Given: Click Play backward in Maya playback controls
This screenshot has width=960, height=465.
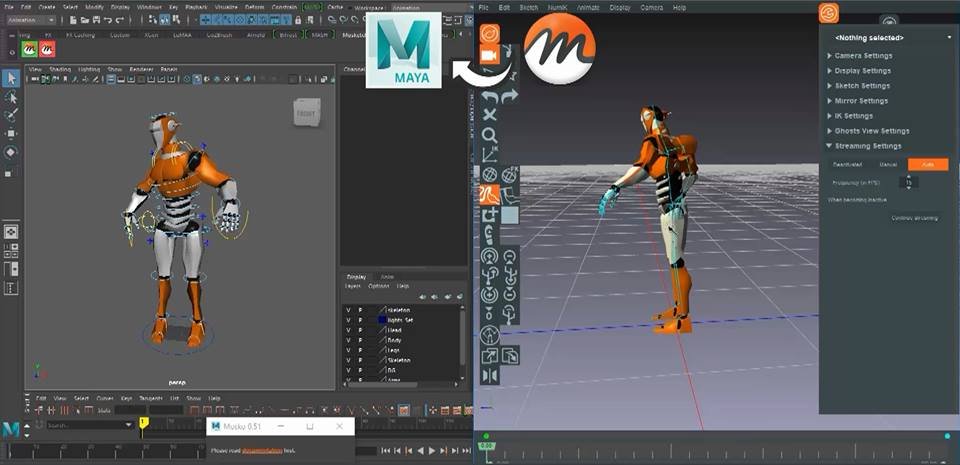Looking at the screenshot, I should (x=420, y=451).
